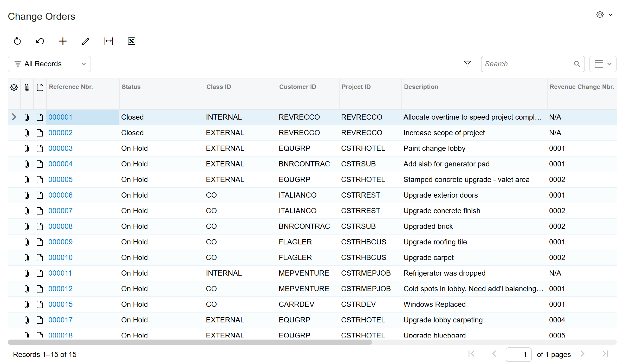Open attachments for row 000017
Viewport: 624px width, 364px height.
[27, 320]
